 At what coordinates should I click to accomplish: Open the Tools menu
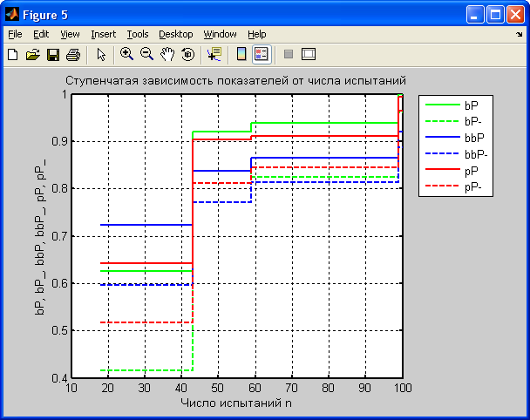[x=138, y=34]
